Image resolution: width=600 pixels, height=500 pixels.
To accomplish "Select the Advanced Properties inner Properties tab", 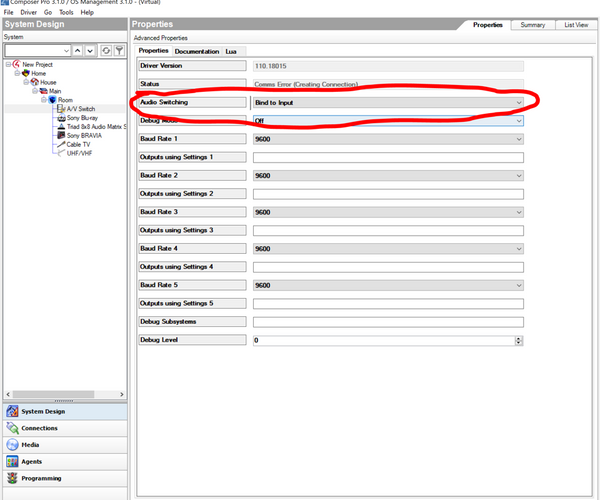I will (x=153, y=50).
